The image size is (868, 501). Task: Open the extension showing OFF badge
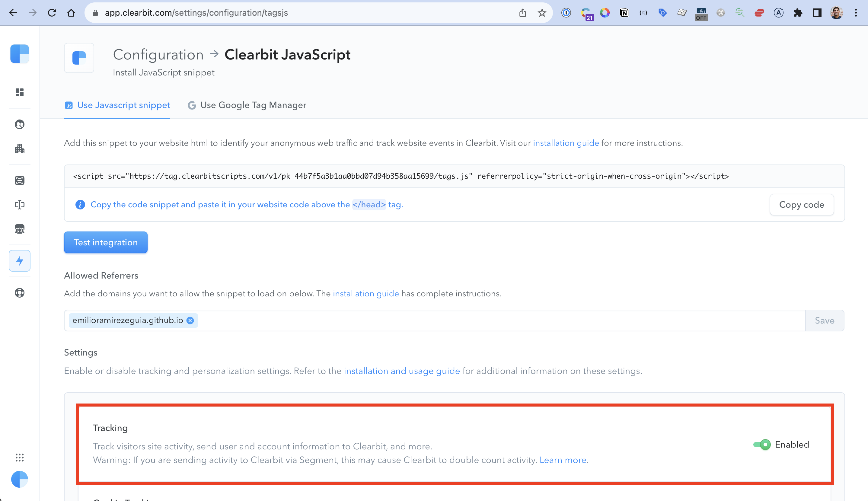(701, 14)
